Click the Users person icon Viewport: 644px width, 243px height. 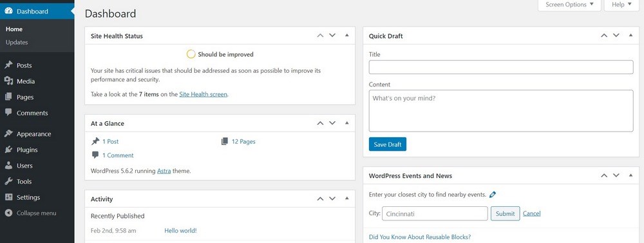[8, 165]
